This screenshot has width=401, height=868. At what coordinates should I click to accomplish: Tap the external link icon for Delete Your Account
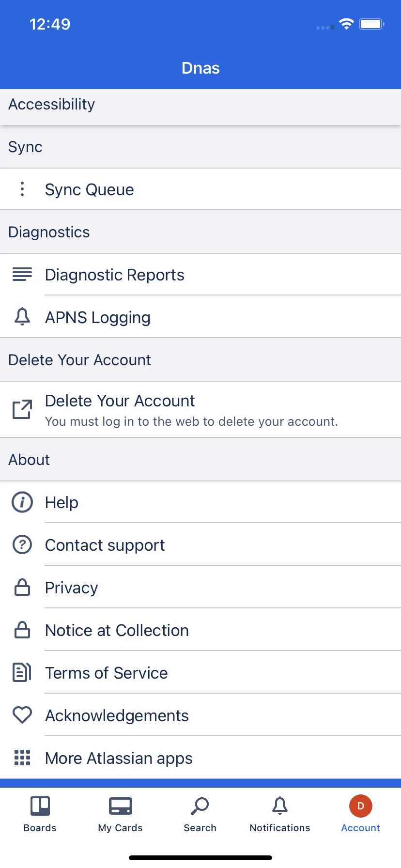[22, 409]
